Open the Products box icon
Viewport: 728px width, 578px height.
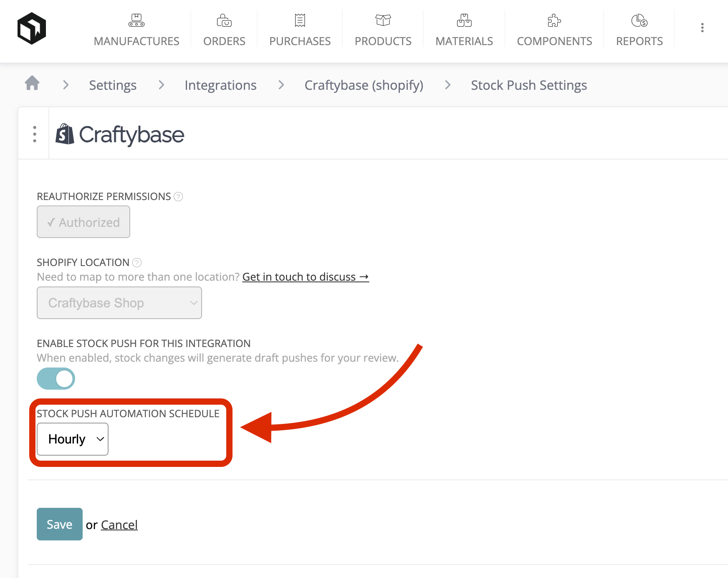(x=383, y=20)
